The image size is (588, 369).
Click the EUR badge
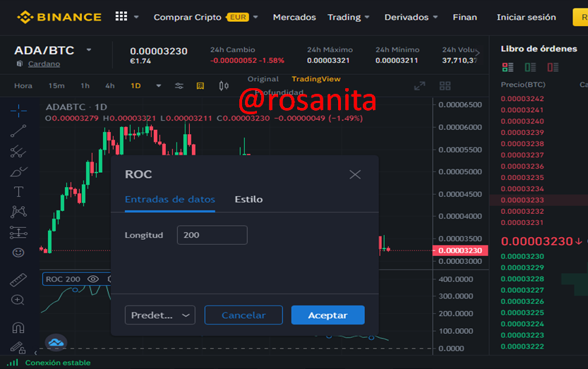[238, 17]
